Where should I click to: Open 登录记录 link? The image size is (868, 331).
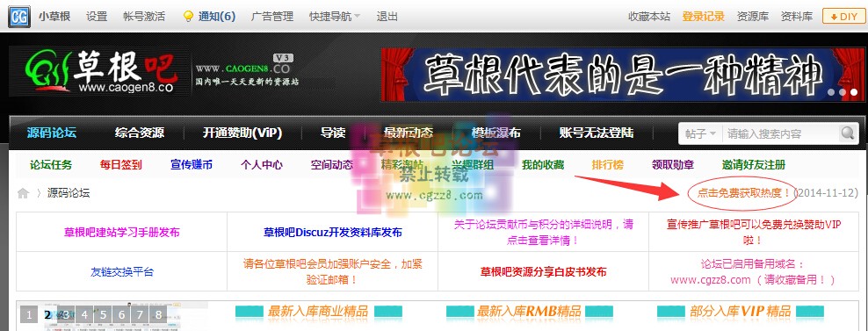[x=703, y=16]
